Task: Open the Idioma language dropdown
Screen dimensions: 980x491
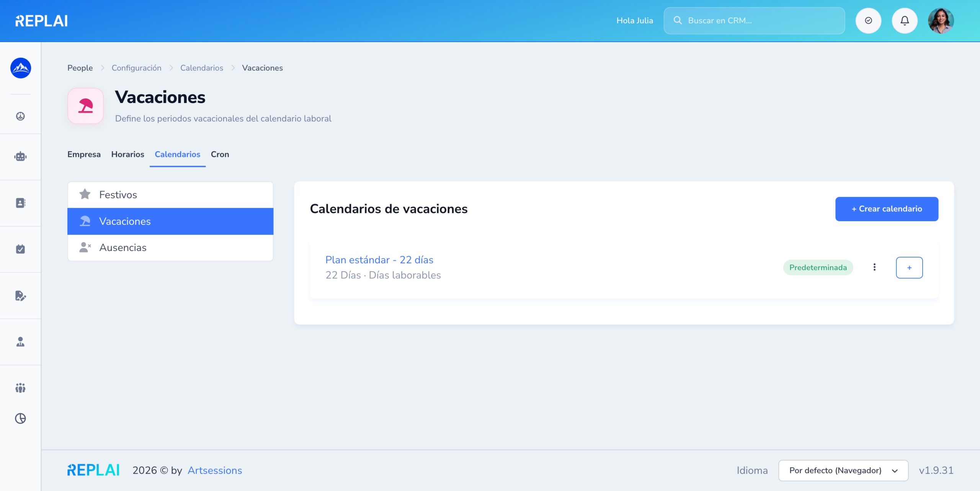Action: pyautogui.click(x=843, y=470)
